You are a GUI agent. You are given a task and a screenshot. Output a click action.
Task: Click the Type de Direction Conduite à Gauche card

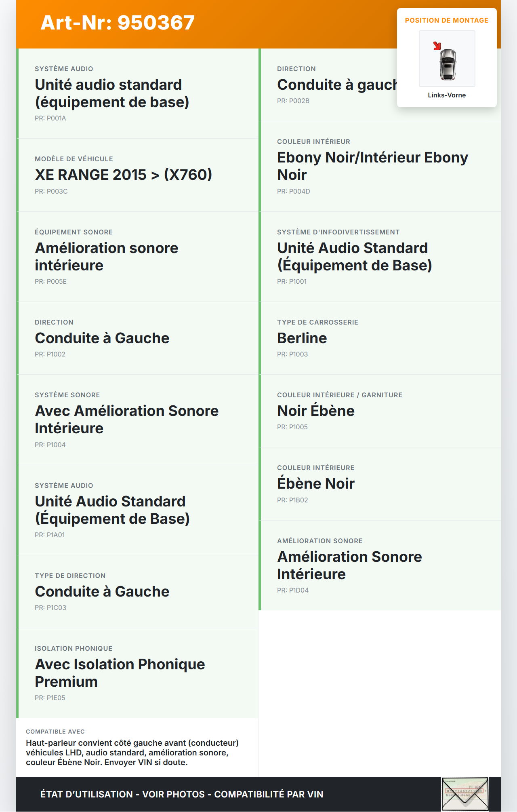point(137,591)
